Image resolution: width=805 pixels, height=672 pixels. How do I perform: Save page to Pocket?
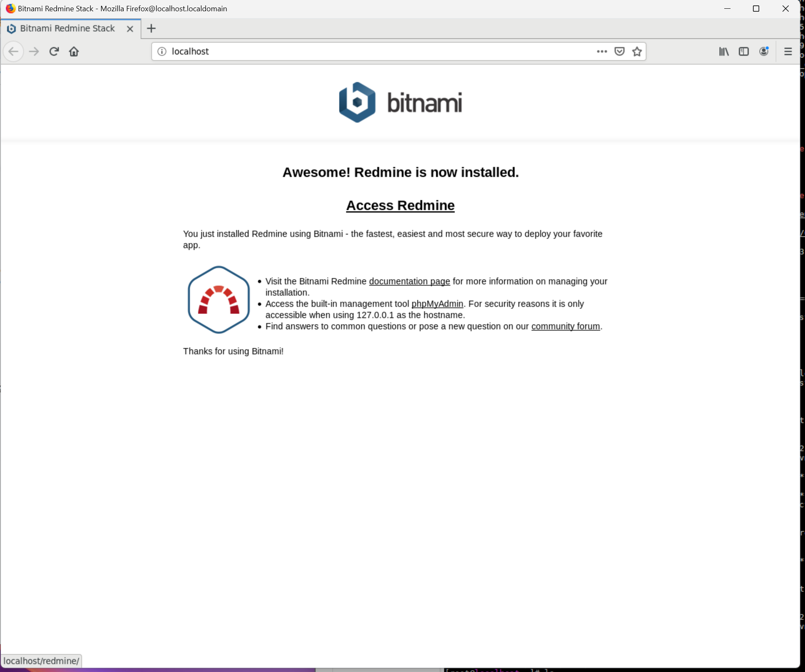(619, 52)
